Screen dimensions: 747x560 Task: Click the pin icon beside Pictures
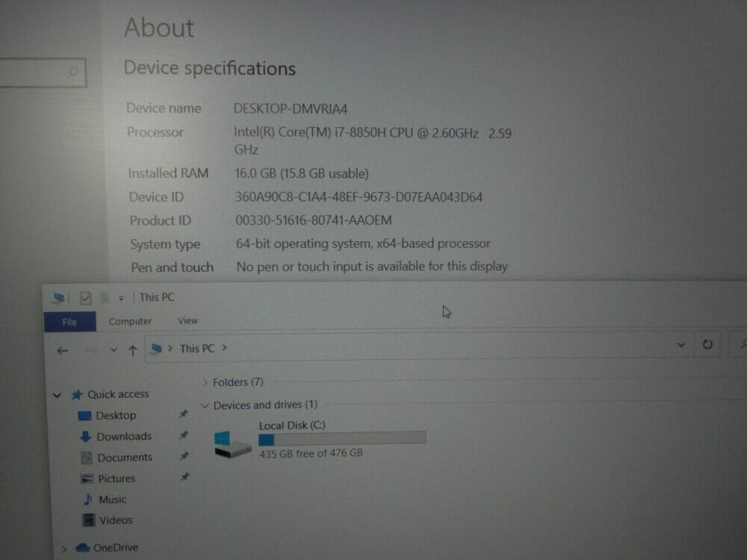click(x=185, y=476)
